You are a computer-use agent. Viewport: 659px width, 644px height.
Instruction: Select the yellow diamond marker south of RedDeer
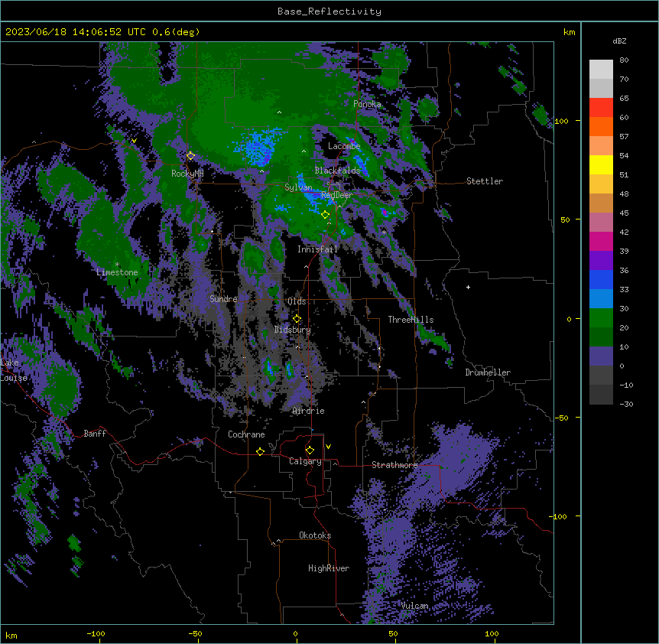[325, 215]
